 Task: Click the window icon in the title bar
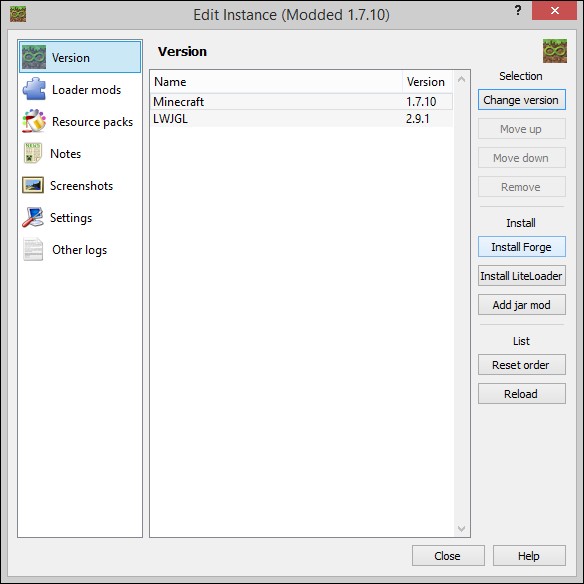(x=18, y=14)
